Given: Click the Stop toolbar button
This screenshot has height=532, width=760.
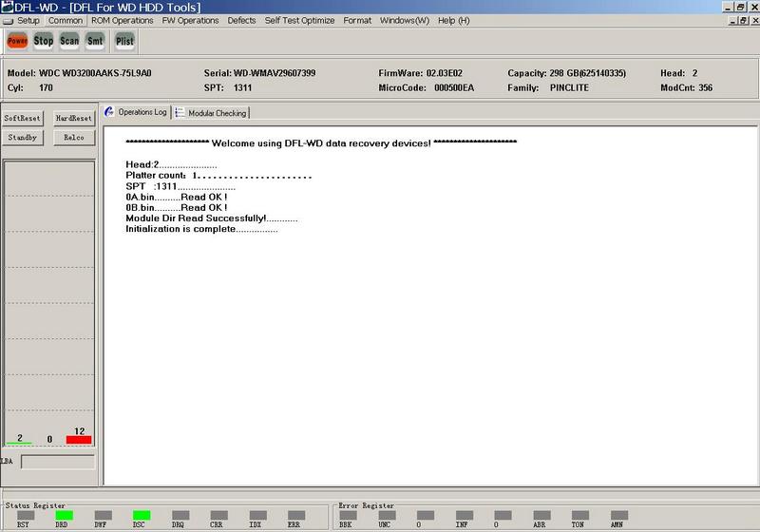Looking at the screenshot, I should pos(43,41).
